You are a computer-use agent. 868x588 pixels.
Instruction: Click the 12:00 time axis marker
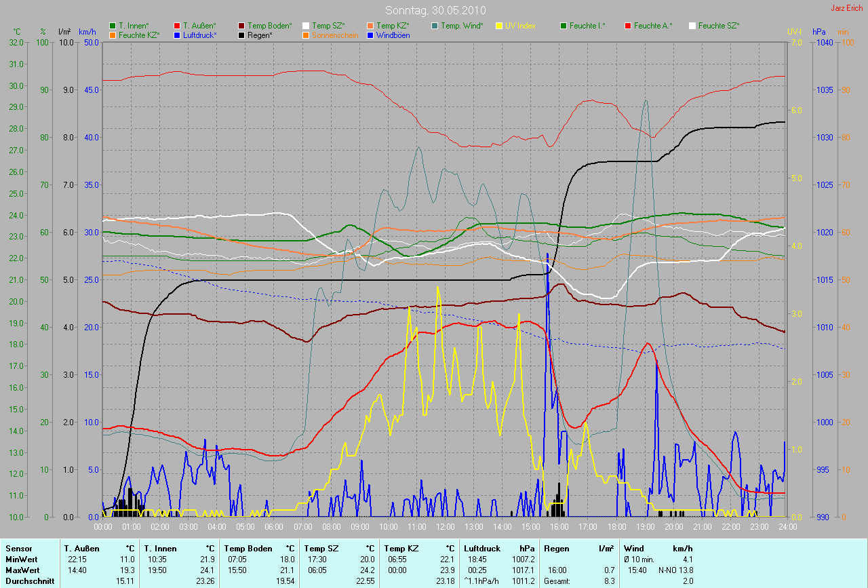pos(445,526)
